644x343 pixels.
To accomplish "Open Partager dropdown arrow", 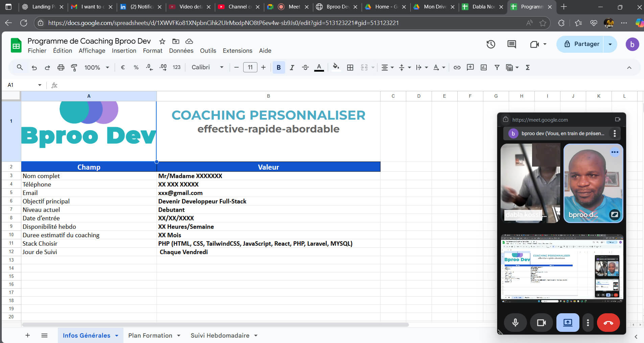I will tap(610, 44).
